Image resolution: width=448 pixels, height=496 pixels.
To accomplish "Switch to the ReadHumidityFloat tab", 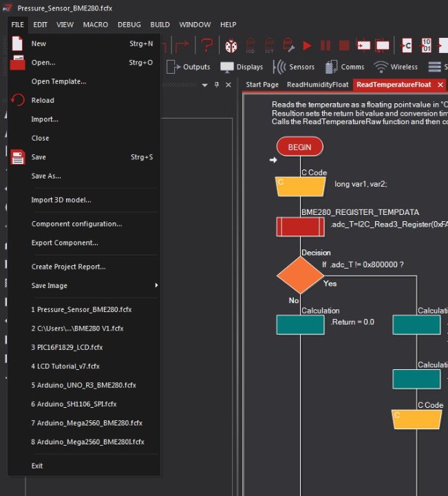I will click(x=317, y=85).
